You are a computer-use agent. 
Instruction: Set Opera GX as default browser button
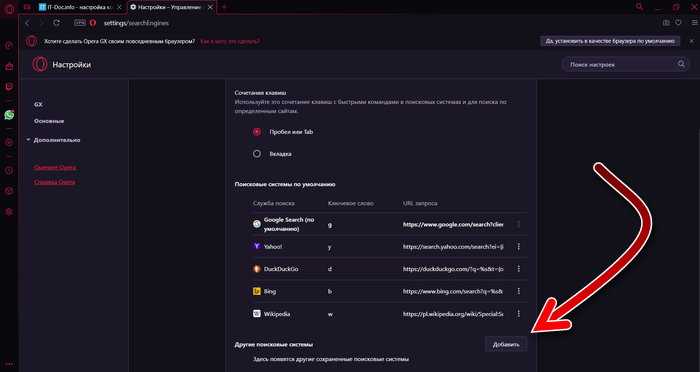[609, 41]
